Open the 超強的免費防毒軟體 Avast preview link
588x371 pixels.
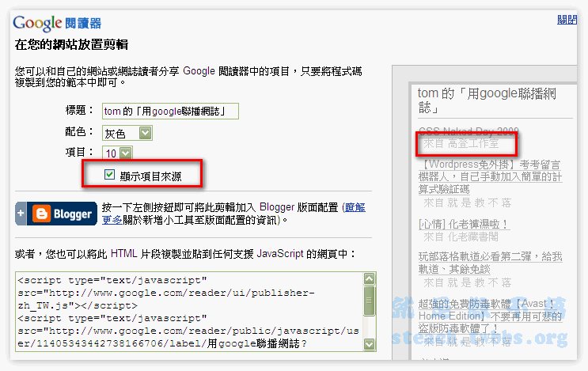[x=490, y=316]
